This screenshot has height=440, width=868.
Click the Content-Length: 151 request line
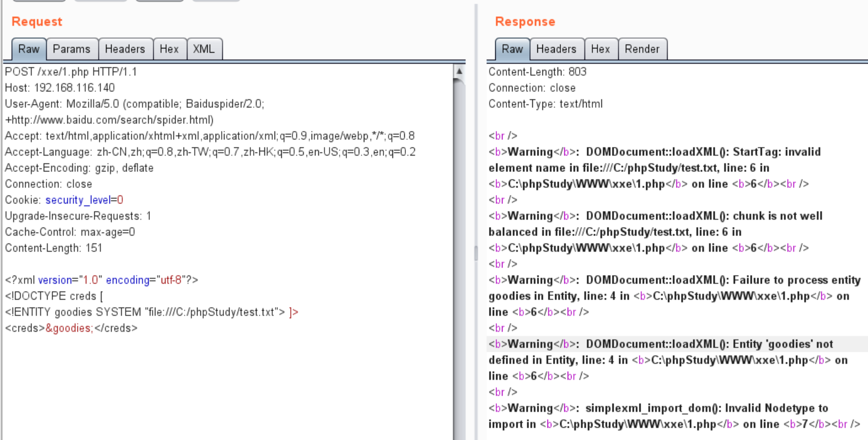tap(53, 248)
